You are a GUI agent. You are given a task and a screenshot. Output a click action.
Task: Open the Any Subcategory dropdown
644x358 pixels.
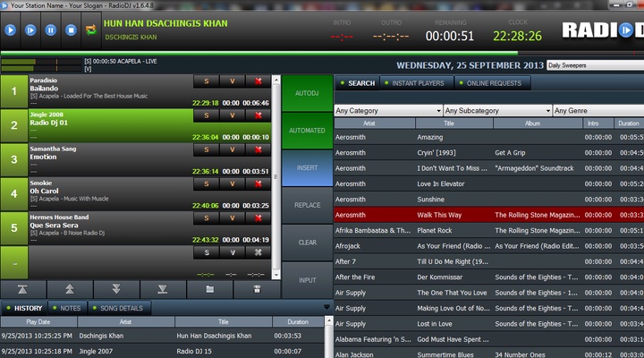(497, 111)
